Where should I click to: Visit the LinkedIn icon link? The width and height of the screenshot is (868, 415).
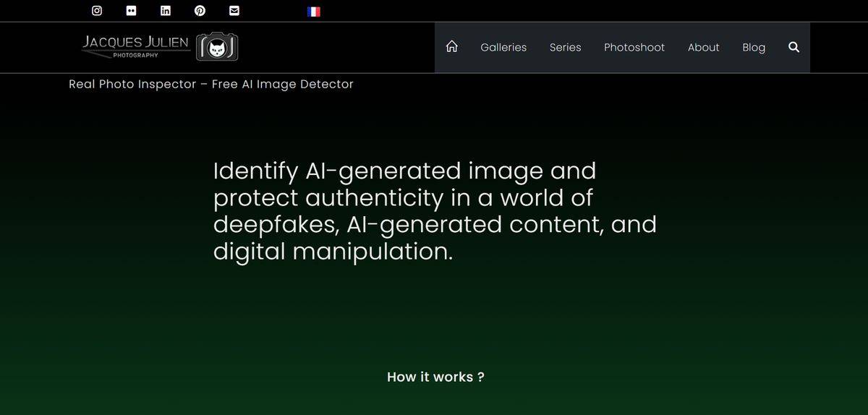(166, 10)
